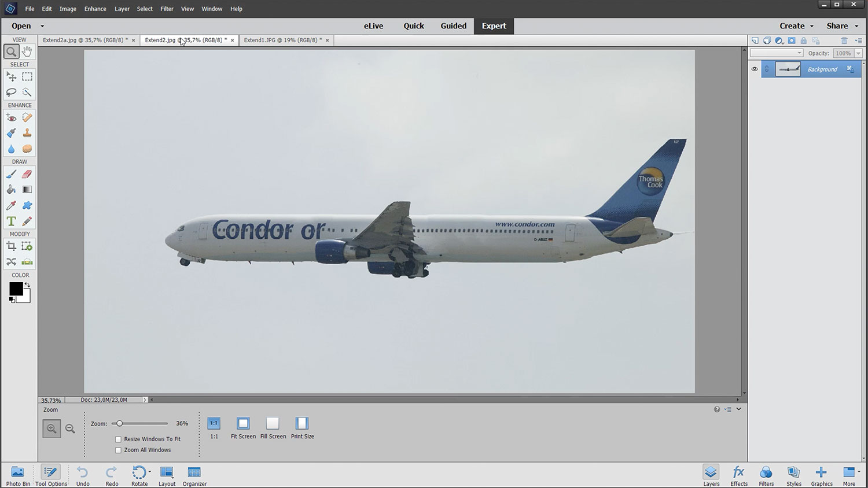Click the Fit Screen button
The height and width of the screenshot is (488, 868).
coord(243,428)
